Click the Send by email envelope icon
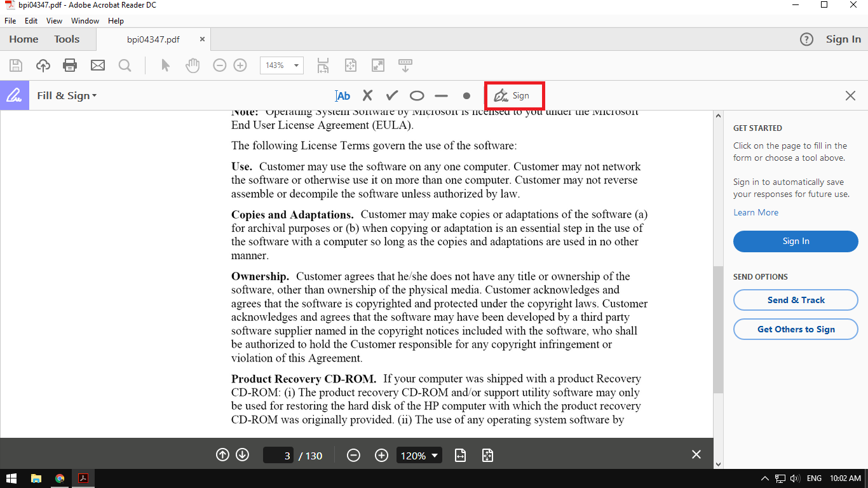 [97, 65]
